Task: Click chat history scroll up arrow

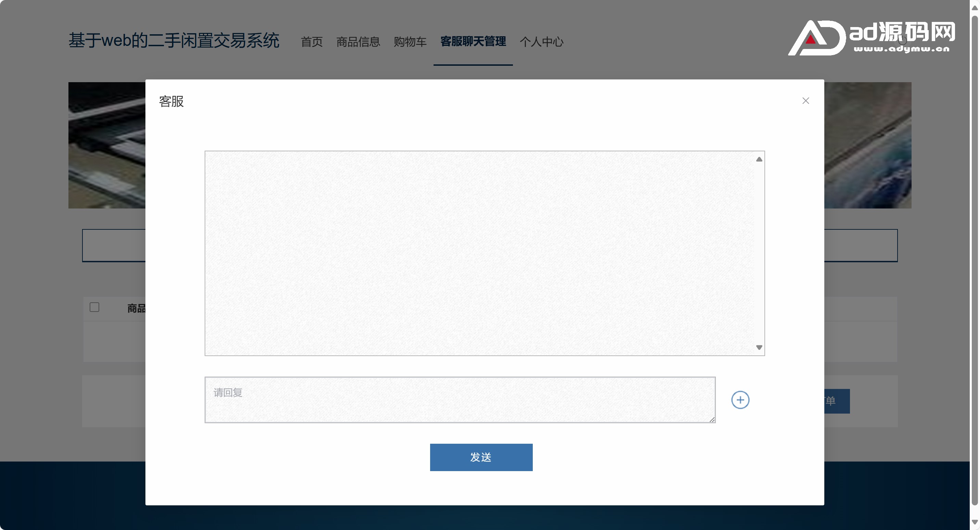Action: pos(759,159)
